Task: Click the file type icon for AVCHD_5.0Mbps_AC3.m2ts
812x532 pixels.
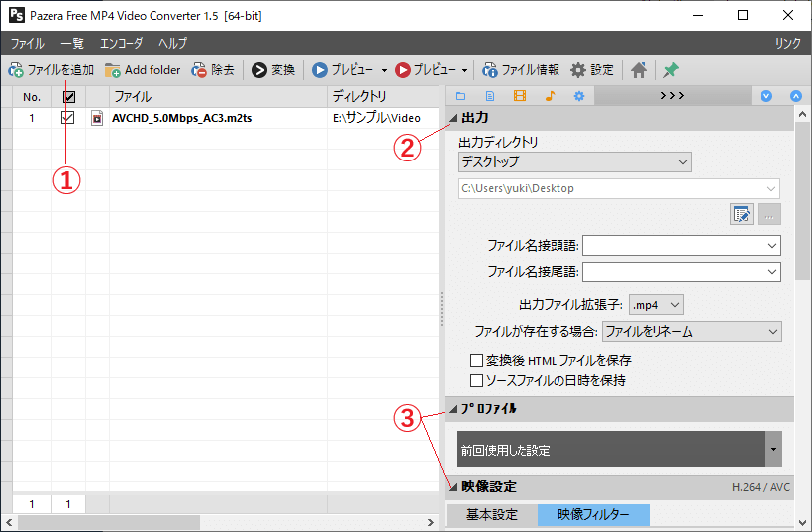Action: tap(97, 118)
